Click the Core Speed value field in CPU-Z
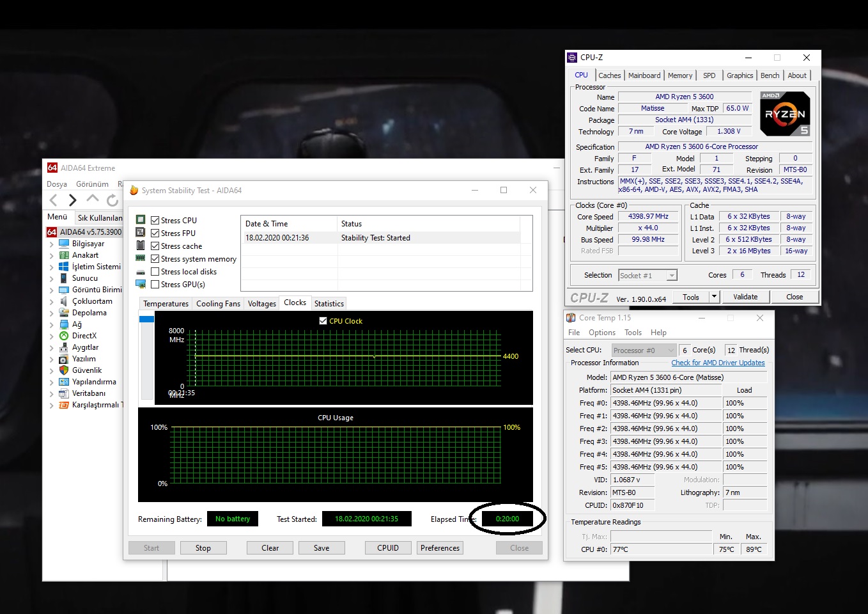The width and height of the screenshot is (868, 614). (x=648, y=217)
